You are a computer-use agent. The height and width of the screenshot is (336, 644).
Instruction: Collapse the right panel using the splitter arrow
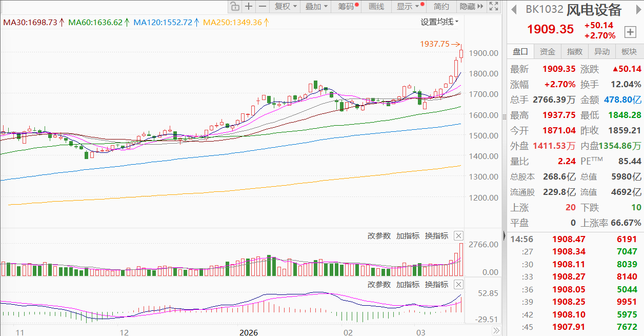pyautogui.click(x=504, y=235)
